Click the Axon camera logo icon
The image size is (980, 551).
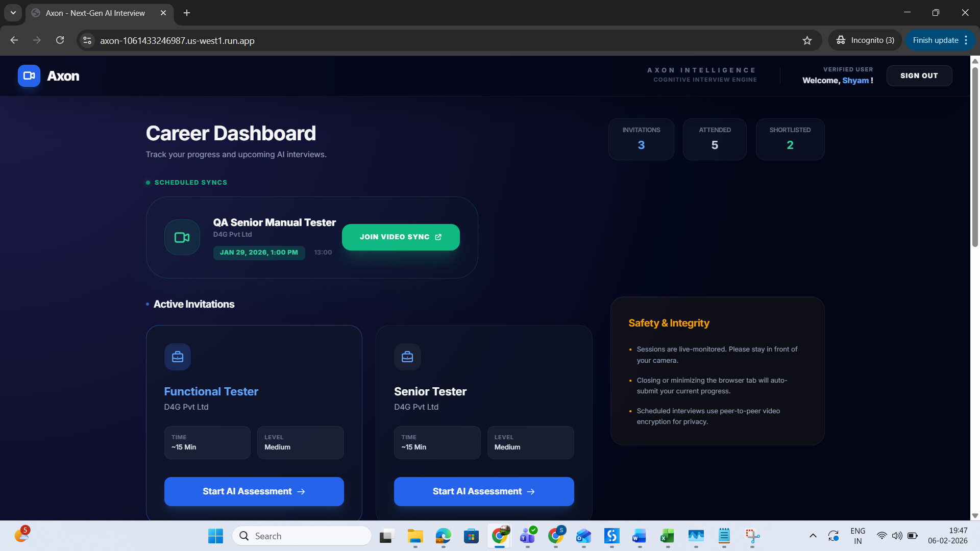tap(29, 76)
